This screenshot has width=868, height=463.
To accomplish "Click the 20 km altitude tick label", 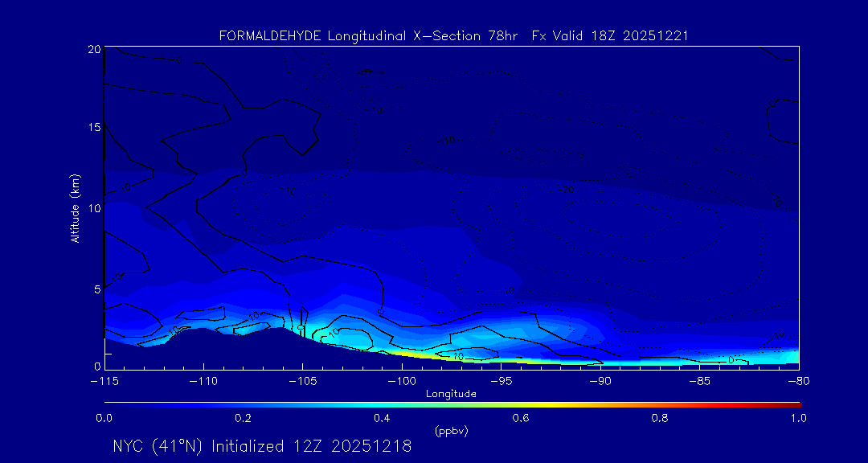I will [94, 50].
